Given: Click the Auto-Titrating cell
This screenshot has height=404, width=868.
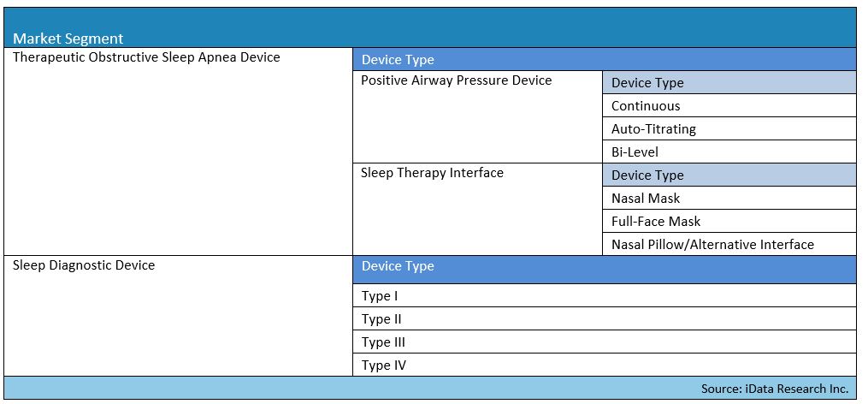Looking at the screenshot, I should (x=729, y=128).
